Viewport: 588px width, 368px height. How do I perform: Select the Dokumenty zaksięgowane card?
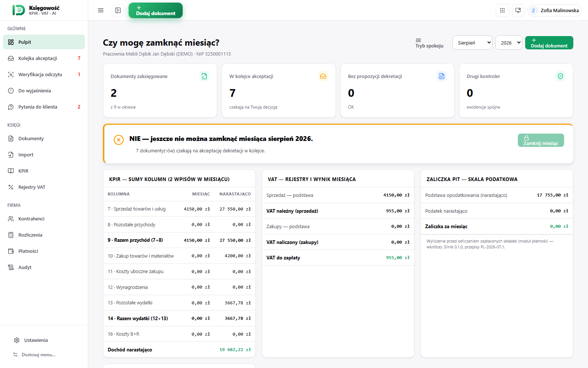click(160, 91)
